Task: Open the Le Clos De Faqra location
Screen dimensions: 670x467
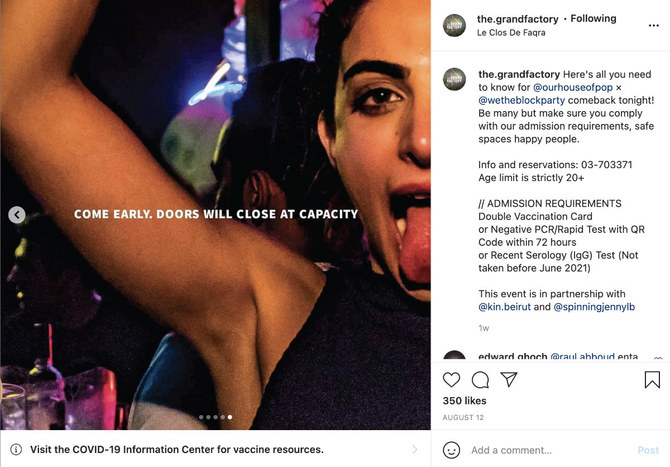Action: [x=517, y=33]
